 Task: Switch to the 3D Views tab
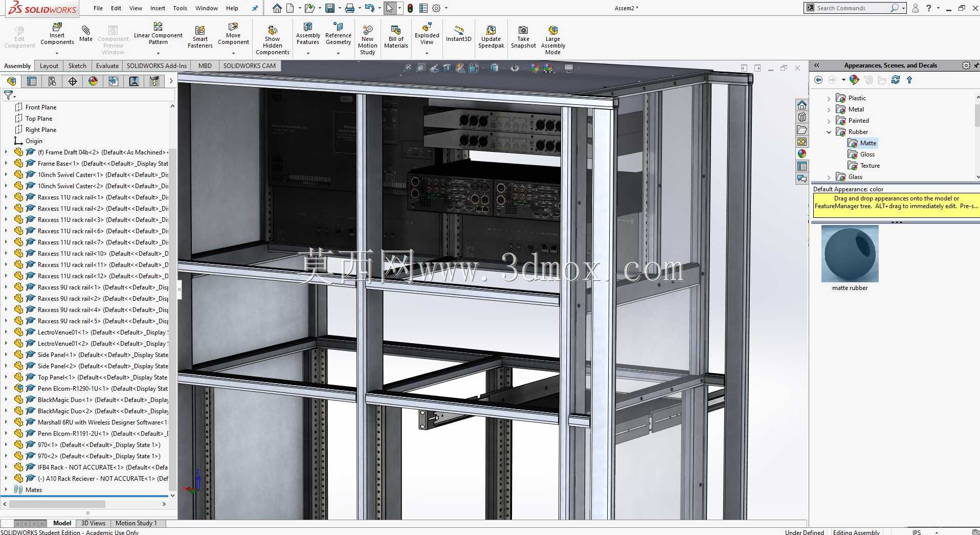(x=93, y=523)
